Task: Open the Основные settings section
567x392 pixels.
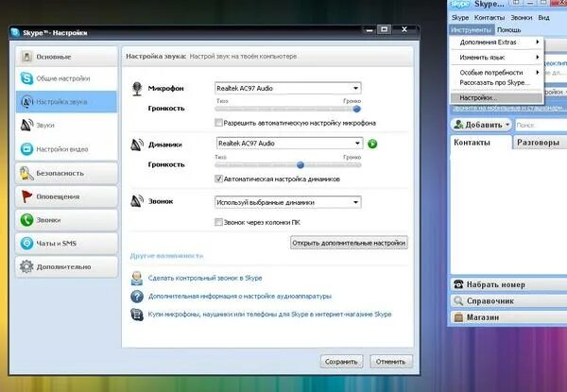Action: point(66,57)
